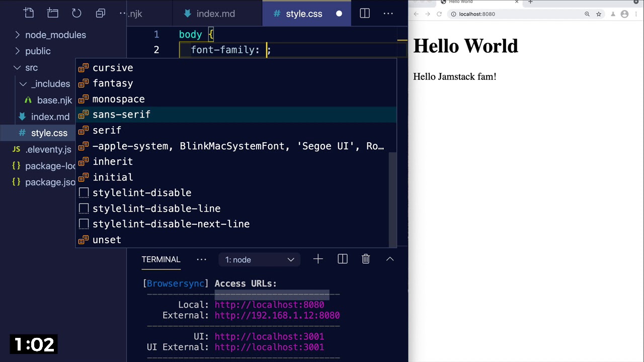Click the Local http://localhost:8080 link
The width and height of the screenshot is (644, 362).
pyautogui.click(x=269, y=305)
